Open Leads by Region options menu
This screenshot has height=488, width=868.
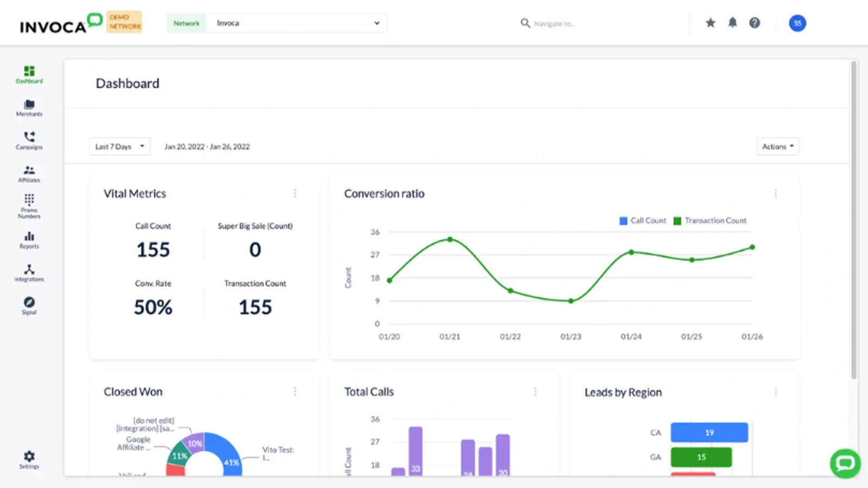[776, 391]
